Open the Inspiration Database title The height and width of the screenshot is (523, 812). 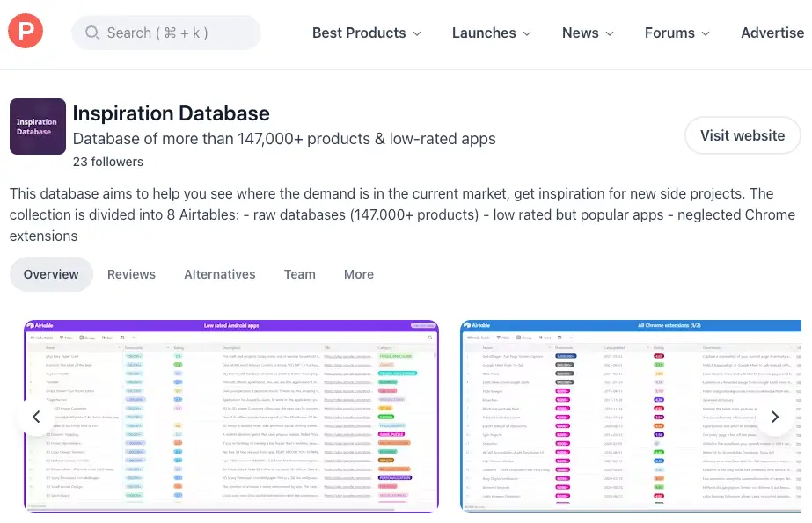point(171,113)
